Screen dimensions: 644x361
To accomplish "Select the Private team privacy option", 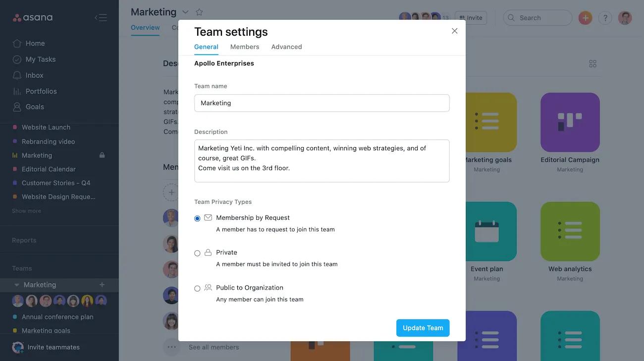I will [x=198, y=253].
